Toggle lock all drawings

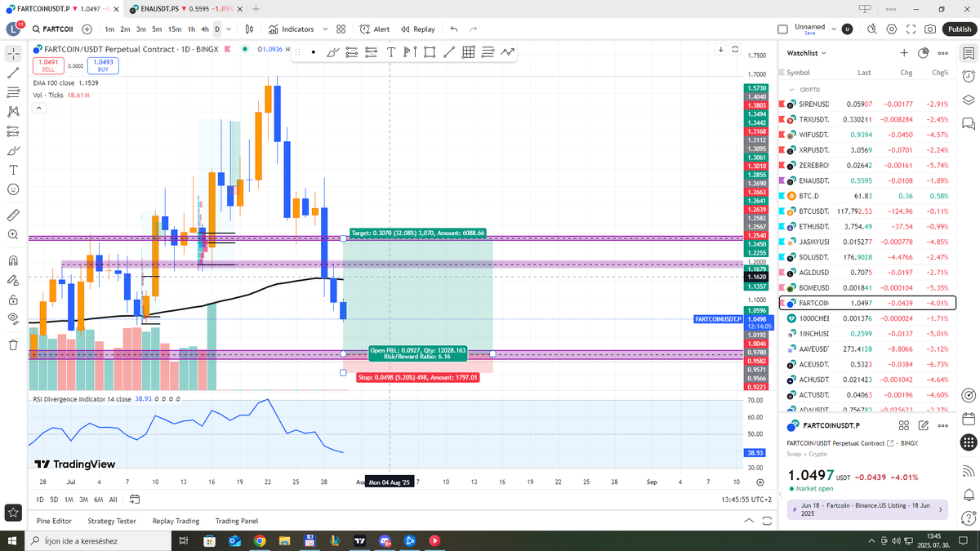13,300
